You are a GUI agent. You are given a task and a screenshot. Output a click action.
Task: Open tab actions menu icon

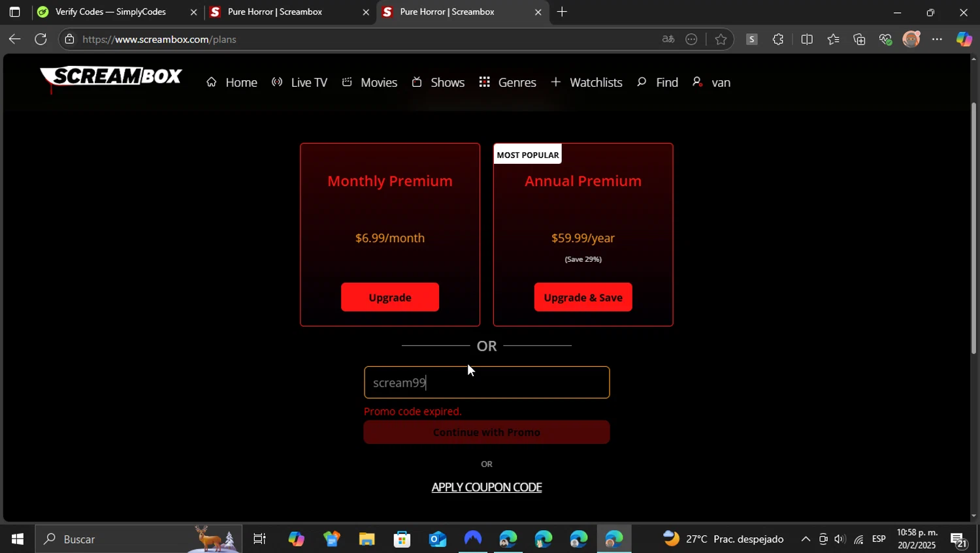(14, 12)
